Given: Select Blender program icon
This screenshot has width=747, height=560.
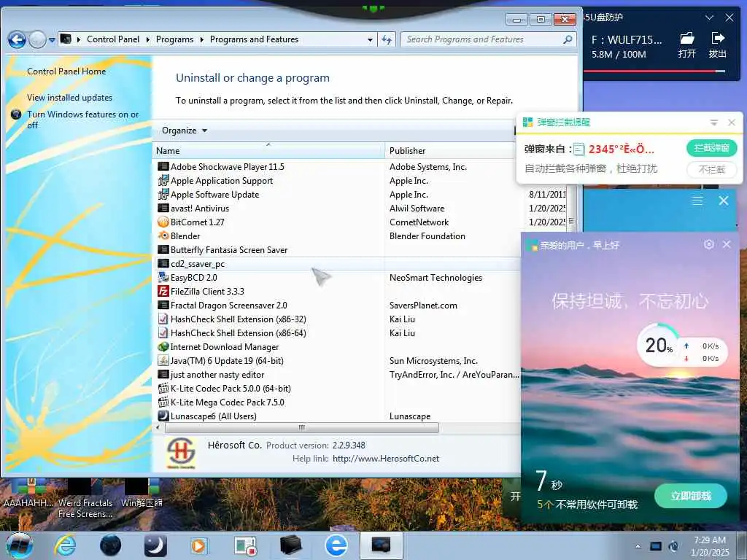Looking at the screenshot, I should click(x=163, y=236).
